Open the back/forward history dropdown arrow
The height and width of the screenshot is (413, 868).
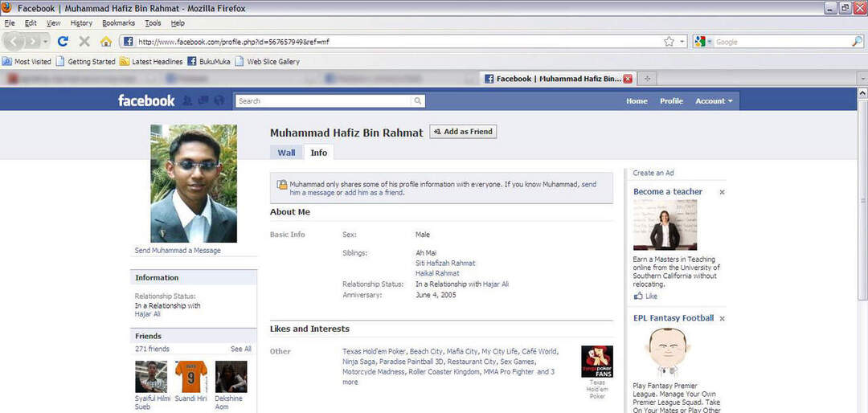point(46,42)
